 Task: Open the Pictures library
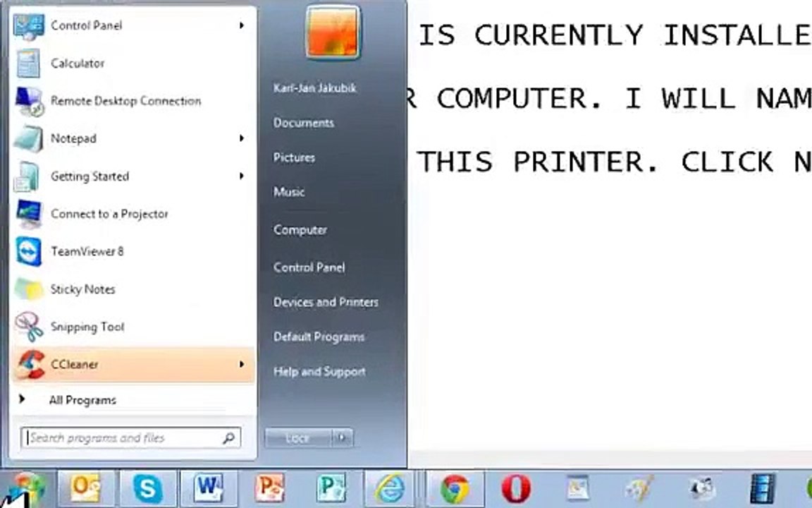click(x=294, y=157)
